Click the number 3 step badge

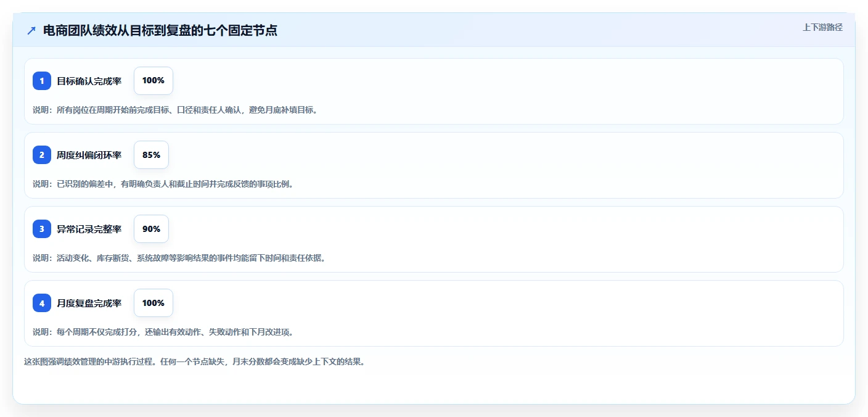[42, 229]
